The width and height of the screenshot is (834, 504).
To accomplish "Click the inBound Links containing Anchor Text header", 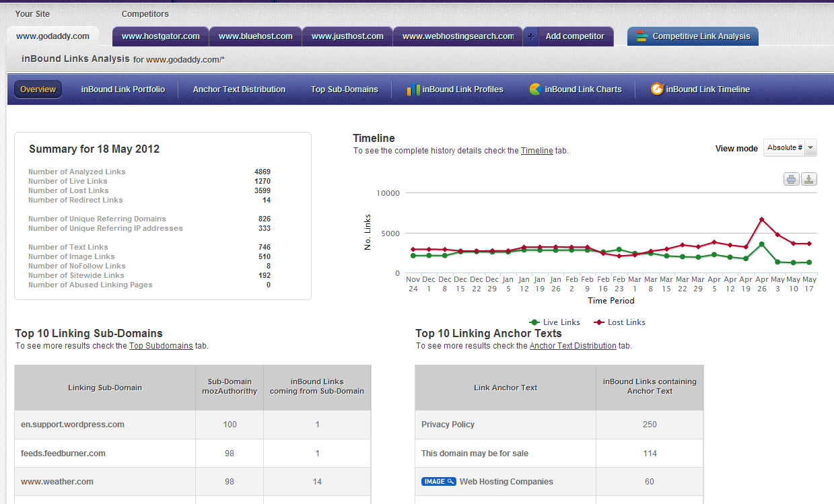I will (x=650, y=388).
